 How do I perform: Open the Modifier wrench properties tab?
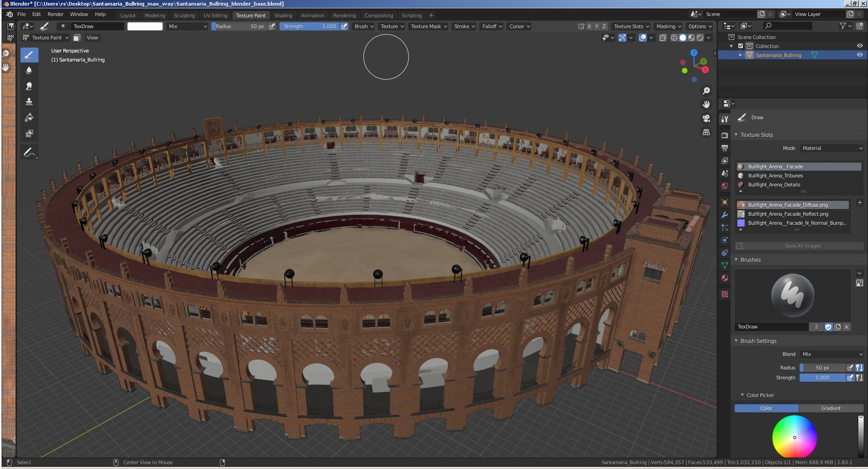[725, 215]
